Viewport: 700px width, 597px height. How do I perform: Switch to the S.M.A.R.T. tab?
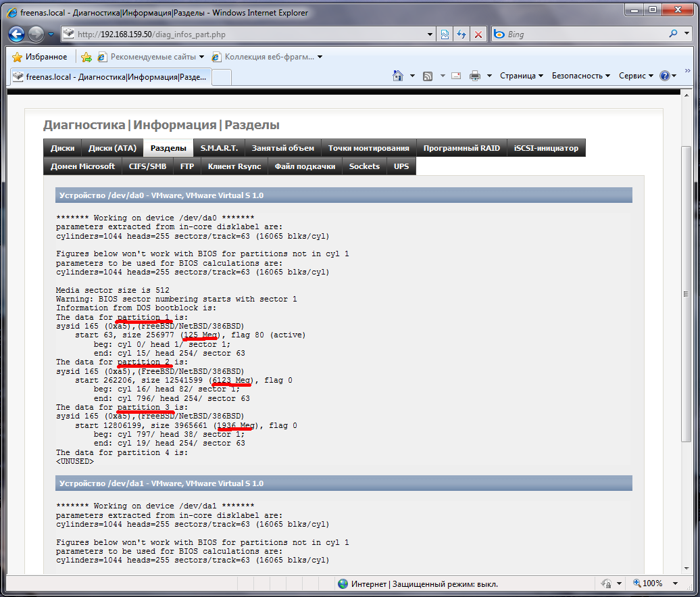coord(219,148)
